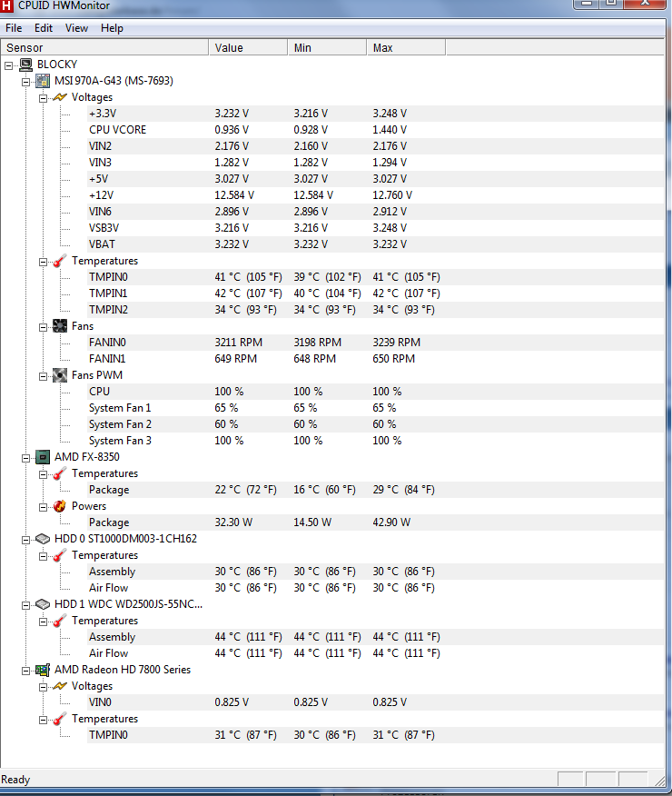The image size is (672, 796).
Task: Click the Fans PWM group icon
Action: (60, 375)
